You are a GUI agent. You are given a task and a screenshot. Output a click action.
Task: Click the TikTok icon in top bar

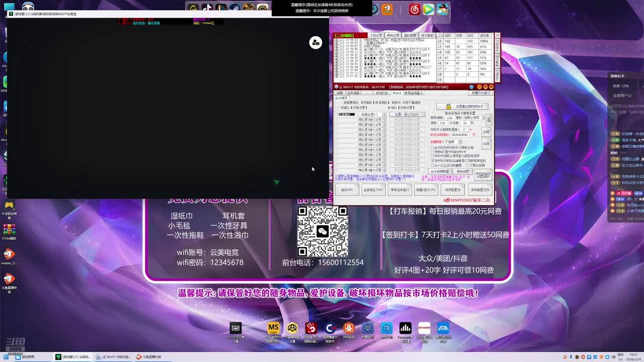click(x=207, y=9)
